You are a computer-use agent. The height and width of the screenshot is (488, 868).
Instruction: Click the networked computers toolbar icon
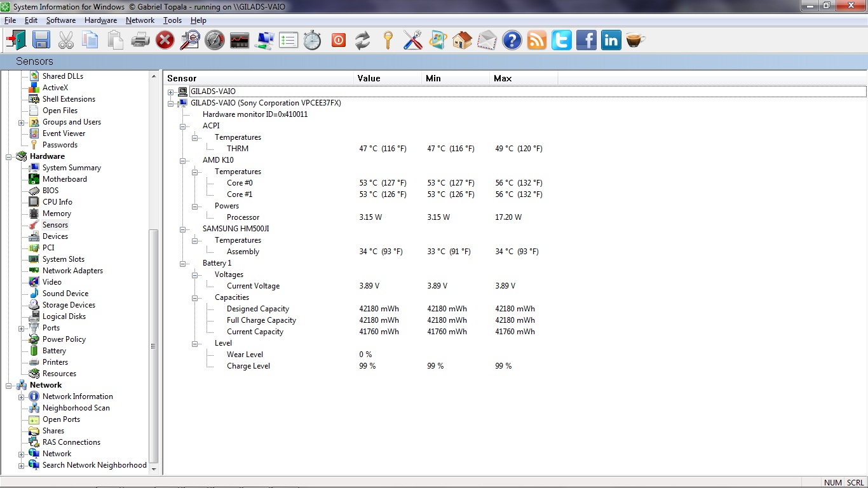click(x=264, y=41)
